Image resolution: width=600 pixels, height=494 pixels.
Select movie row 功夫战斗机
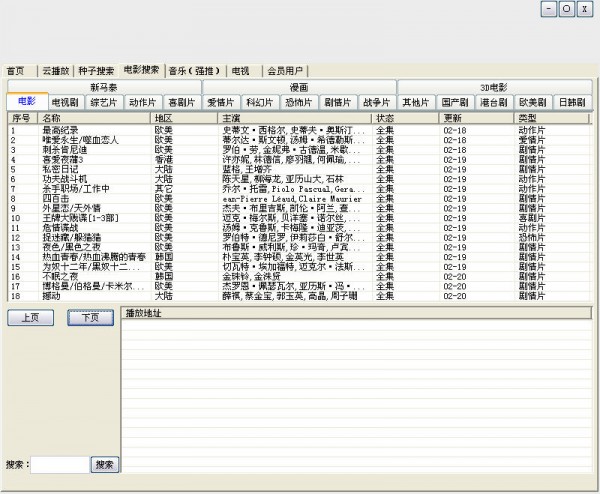pyautogui.click(x=298, y=179)
